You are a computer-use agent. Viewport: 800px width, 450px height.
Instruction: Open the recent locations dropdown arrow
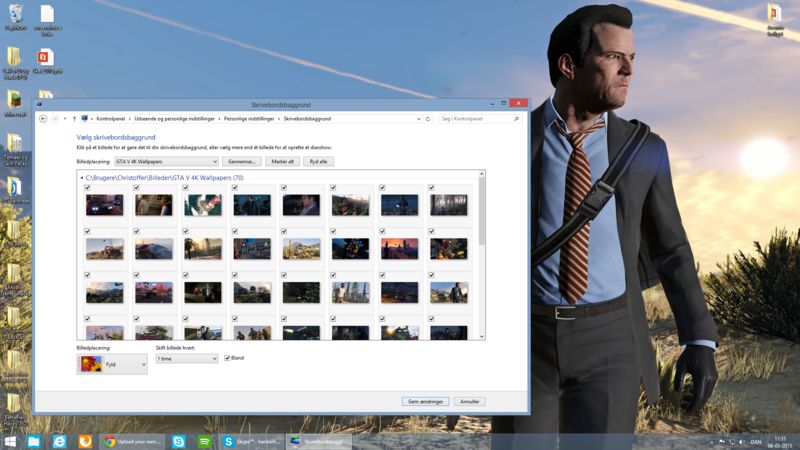click(65, 118)
